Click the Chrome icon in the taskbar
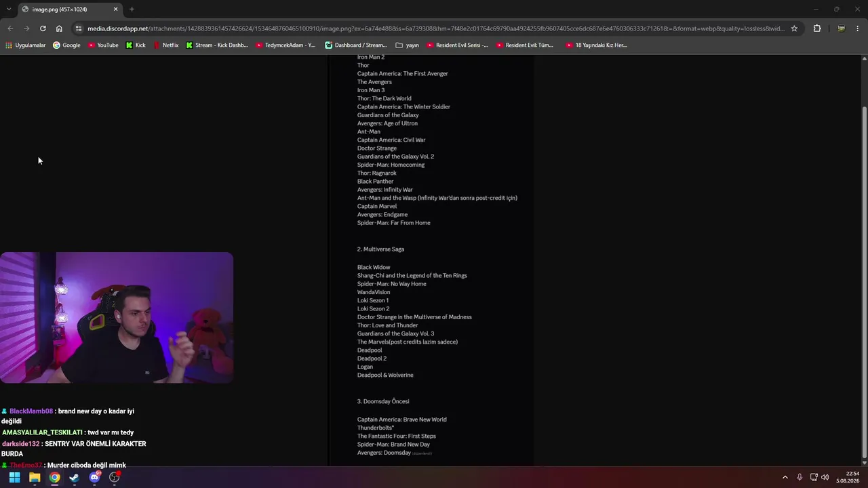 pos(54,477)
